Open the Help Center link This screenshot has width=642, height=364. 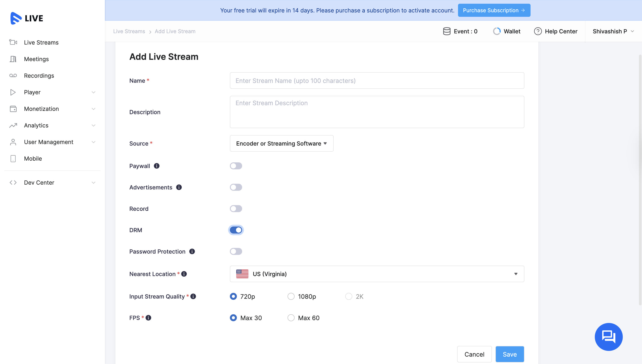click(556, 31)
